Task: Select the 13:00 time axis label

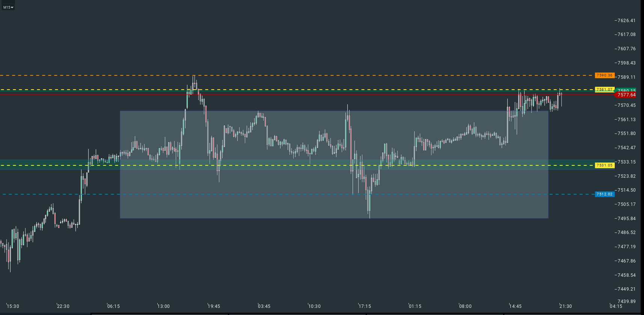Action: [x=164, y=306]
